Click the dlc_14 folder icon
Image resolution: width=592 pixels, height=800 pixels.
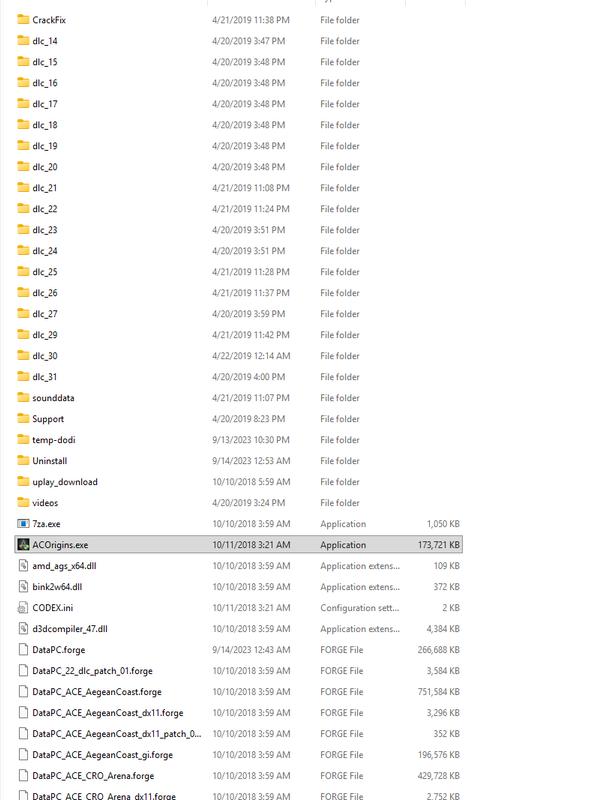(23, 41)
